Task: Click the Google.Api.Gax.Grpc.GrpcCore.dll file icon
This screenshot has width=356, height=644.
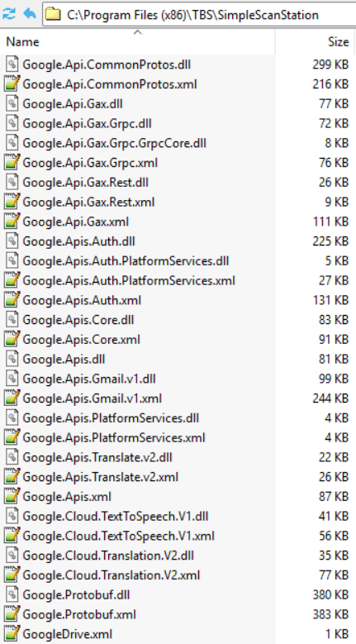Action: pos(12,143)
